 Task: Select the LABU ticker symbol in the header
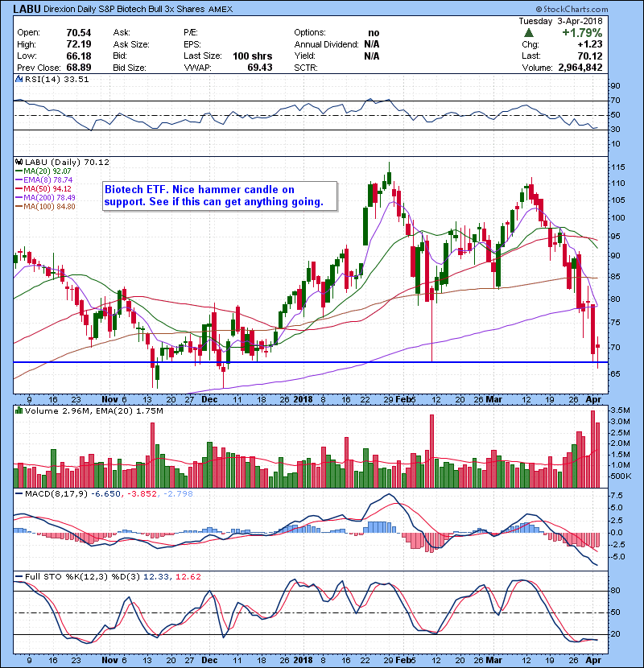coord(27,9)
